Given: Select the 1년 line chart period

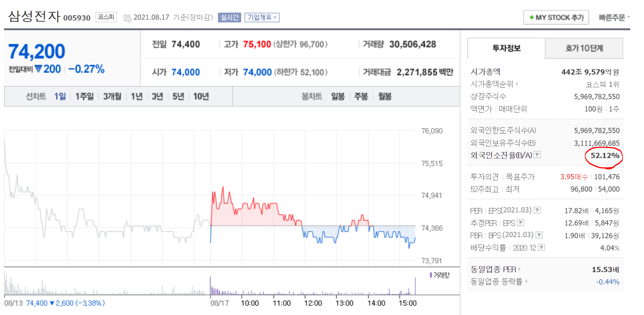Looking at the screenshot, I should click(137, 97).
